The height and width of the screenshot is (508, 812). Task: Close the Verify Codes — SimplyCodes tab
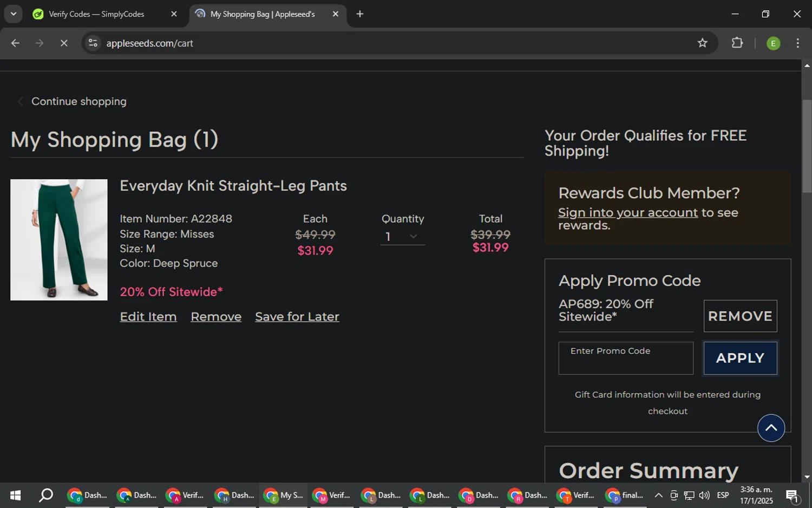point(174,14)
